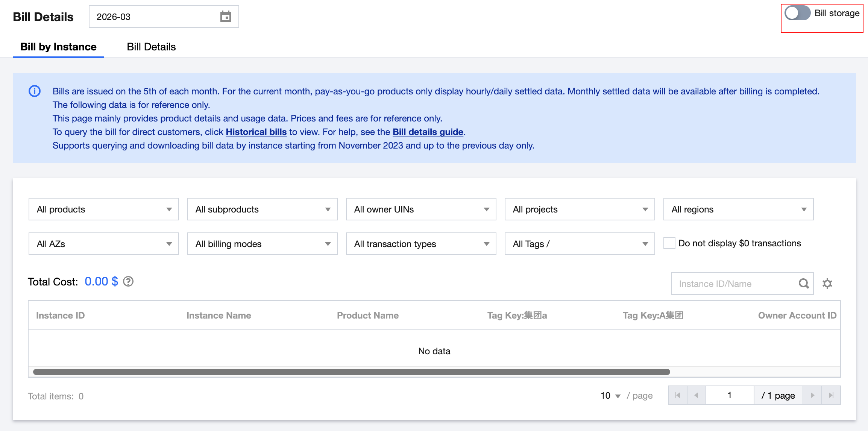The image size is (868, 431).
Task: Open the Historical bills link
Action: click(256, 132)
